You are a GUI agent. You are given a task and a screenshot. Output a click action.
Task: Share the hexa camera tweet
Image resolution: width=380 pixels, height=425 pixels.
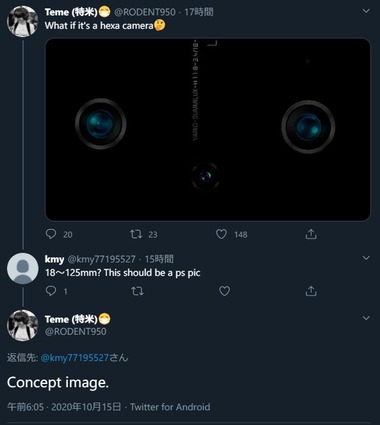click(x=311, y=234)
